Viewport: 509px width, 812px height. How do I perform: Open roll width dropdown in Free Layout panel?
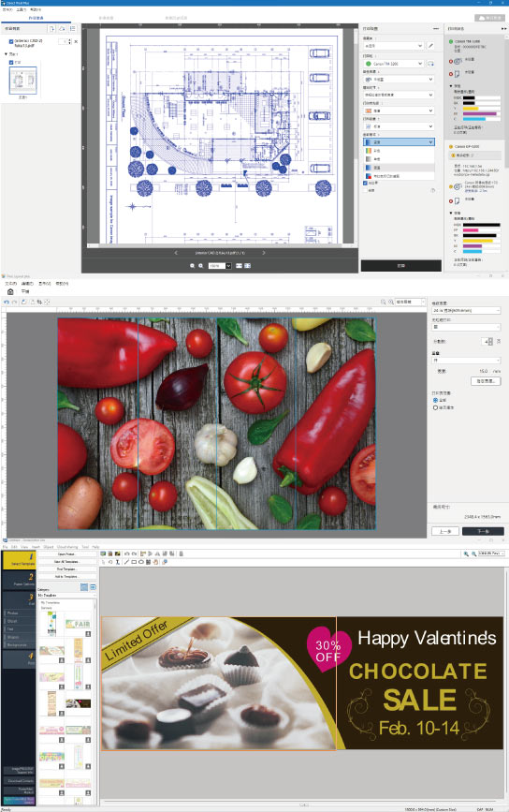[x=466, y=310]
